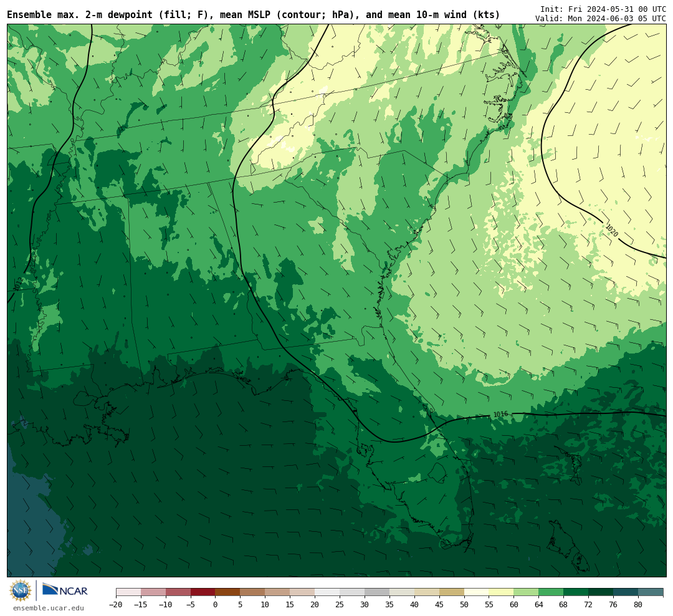
Task: Click the 35 colorbar tick label
Action: click(389, 605)
